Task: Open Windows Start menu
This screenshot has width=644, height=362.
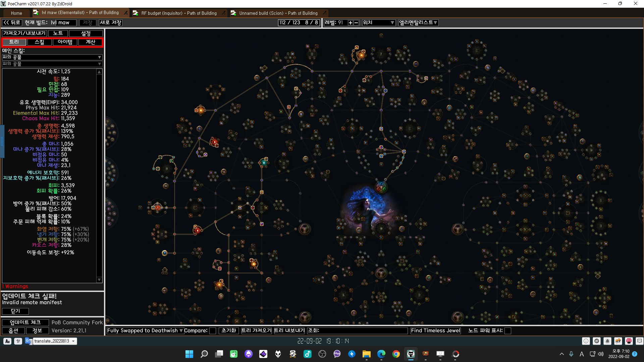Action: tap(189, 354)
